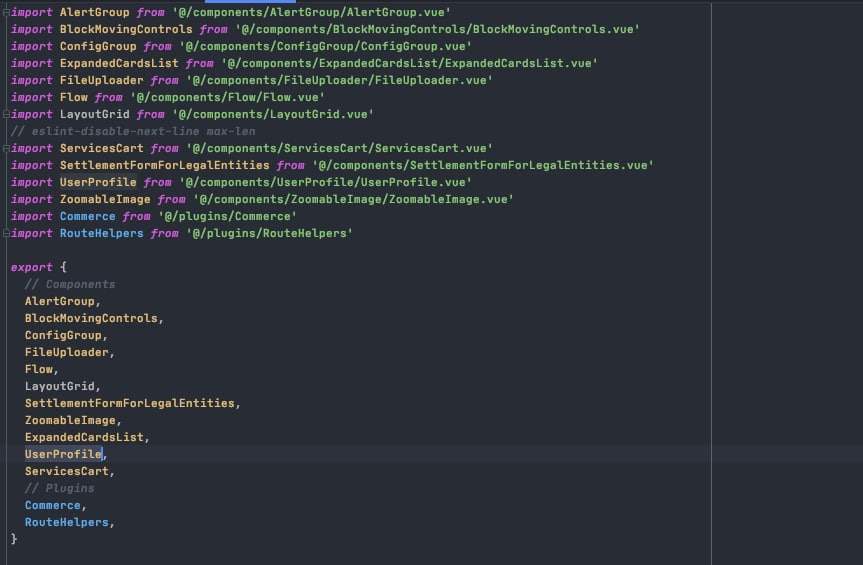Click FileUploader in the export list

coord(67,353)
